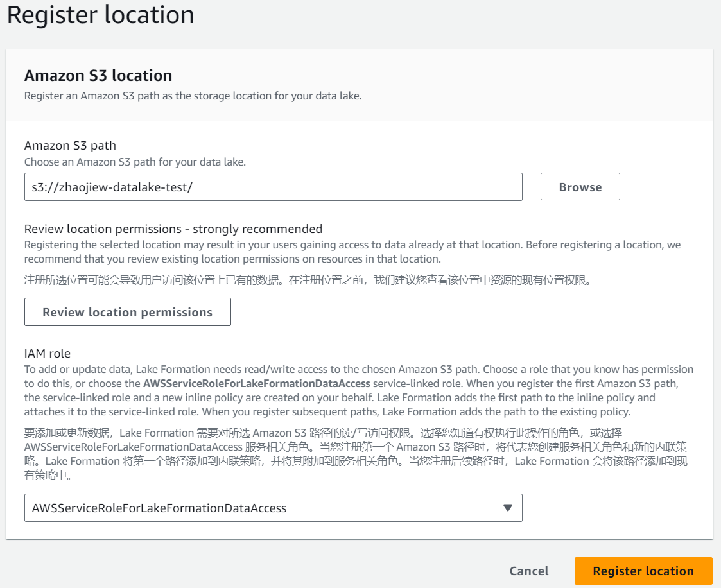
Task: Click the Amazon S3 path label
Action: click(70, 145)
